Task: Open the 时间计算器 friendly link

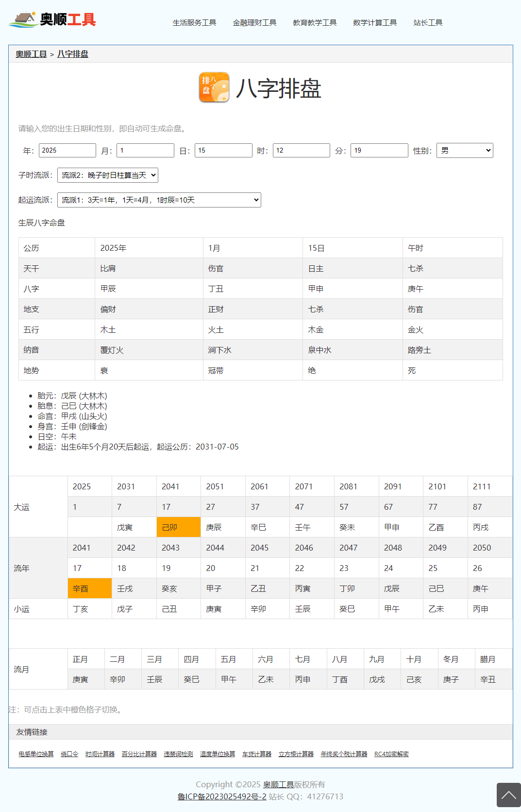Action: tap(100, 754)
